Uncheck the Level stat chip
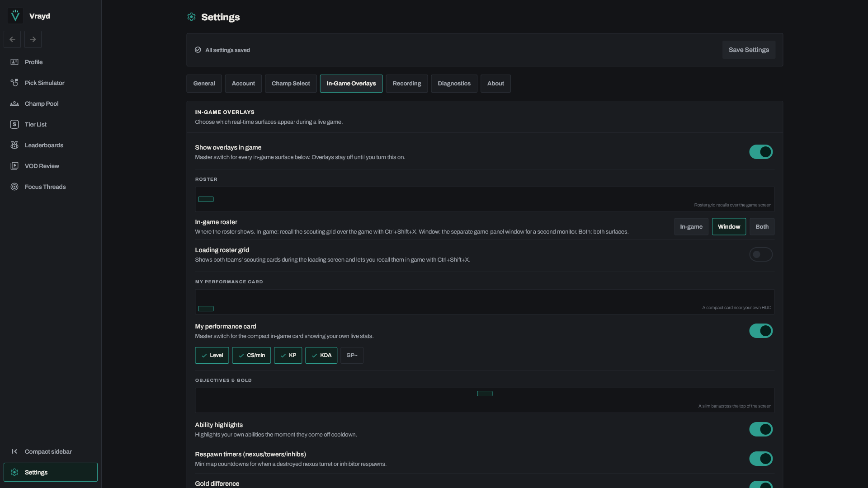 (x=212, y=355)
